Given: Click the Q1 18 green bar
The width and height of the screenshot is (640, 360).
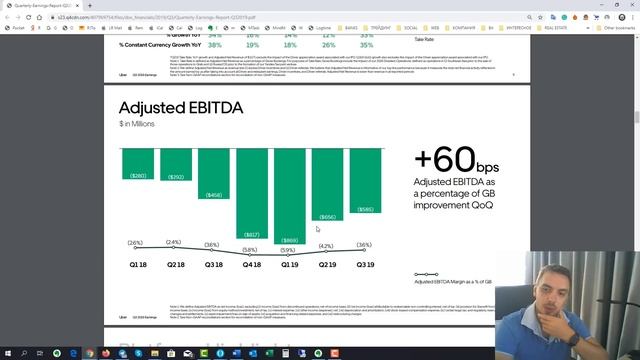Looking at the screenshot, I should tap(138, 164).
